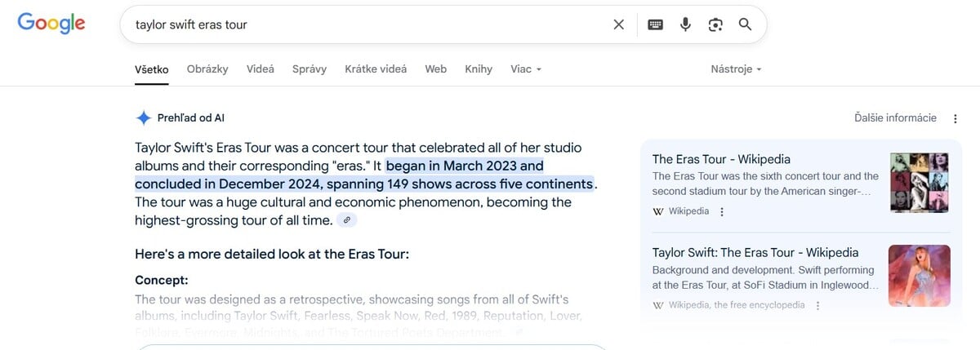
Task: Expand the Nástroje dropdown
Action: pyautogui.click(x=736, y=69)
